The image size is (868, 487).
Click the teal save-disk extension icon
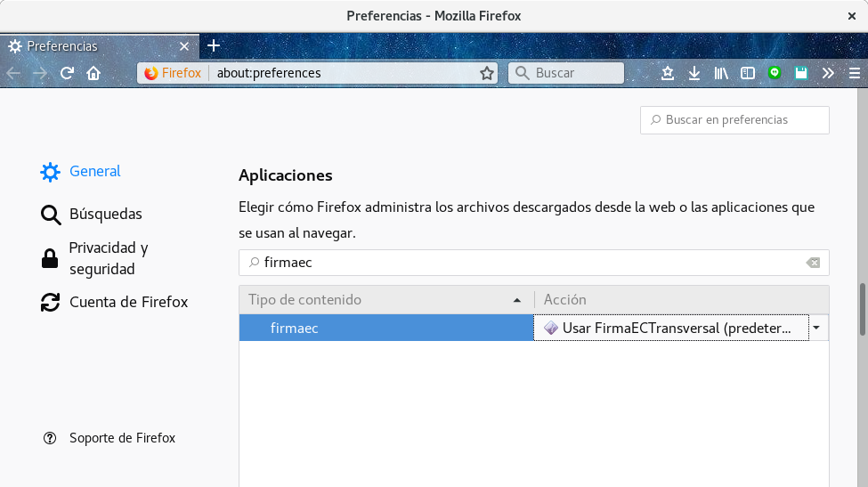(801, 73)
